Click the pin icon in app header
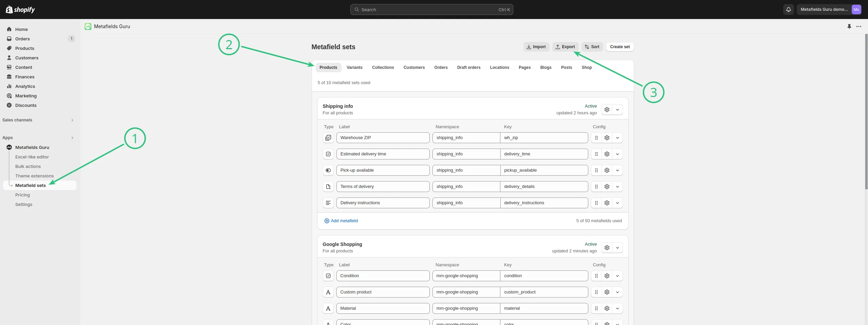Viewport: 868px width, 325px height. (849, 26)
